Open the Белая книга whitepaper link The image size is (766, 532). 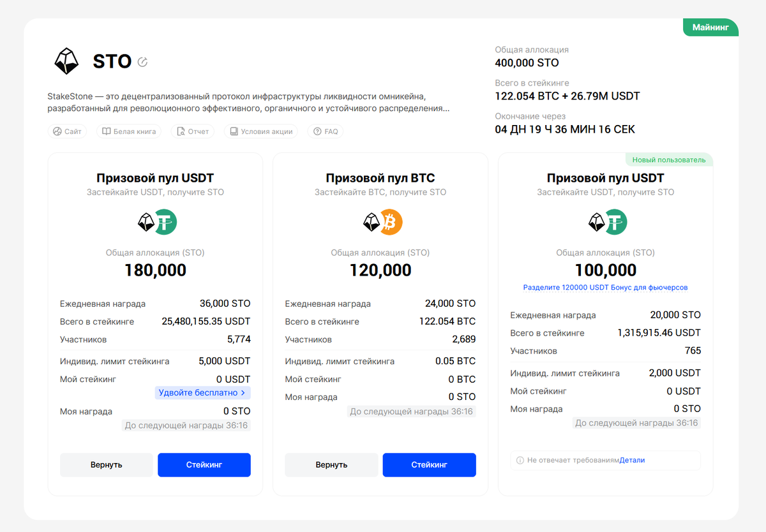(129, 131)
